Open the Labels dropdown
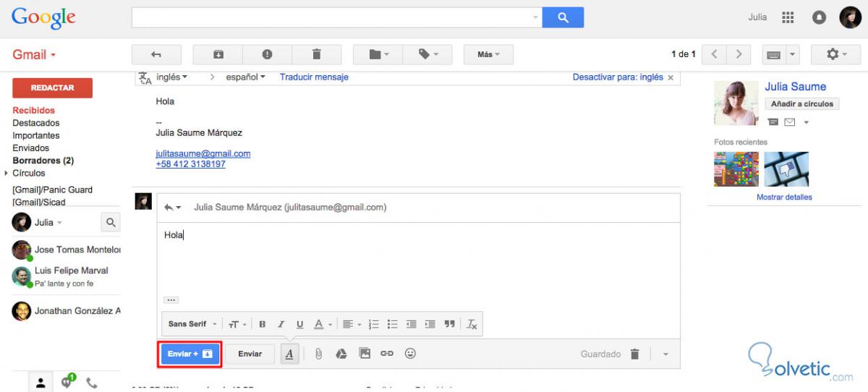The height and width of the screenshot is (392, 868). click(x=427, y=54)
